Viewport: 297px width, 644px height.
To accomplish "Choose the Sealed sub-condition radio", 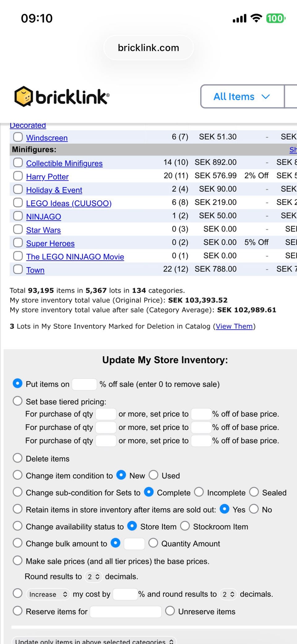I will point(254,492).
